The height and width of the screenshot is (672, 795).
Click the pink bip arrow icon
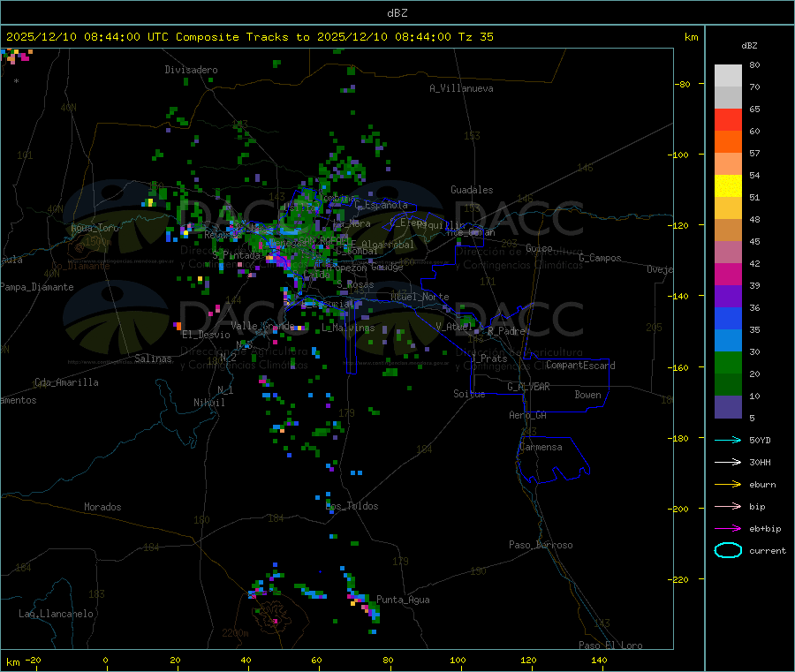tap(728, 506)
